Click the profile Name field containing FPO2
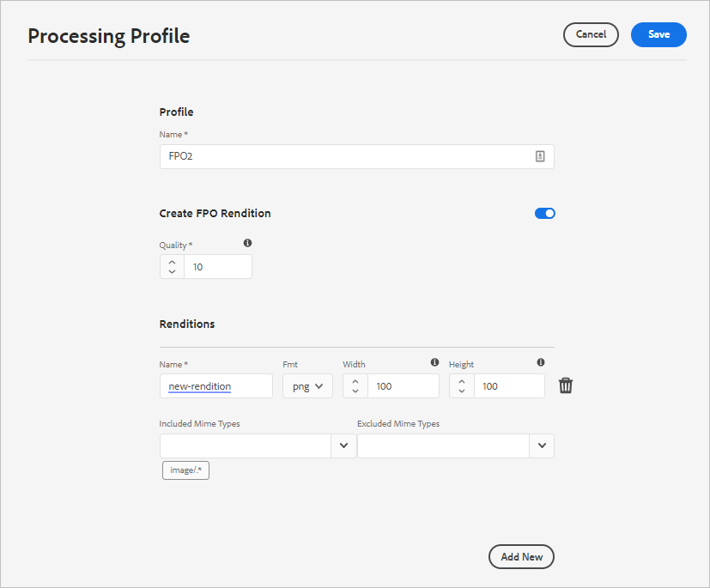This screenshot has width=710, height=588. click(x=343, y=156)
